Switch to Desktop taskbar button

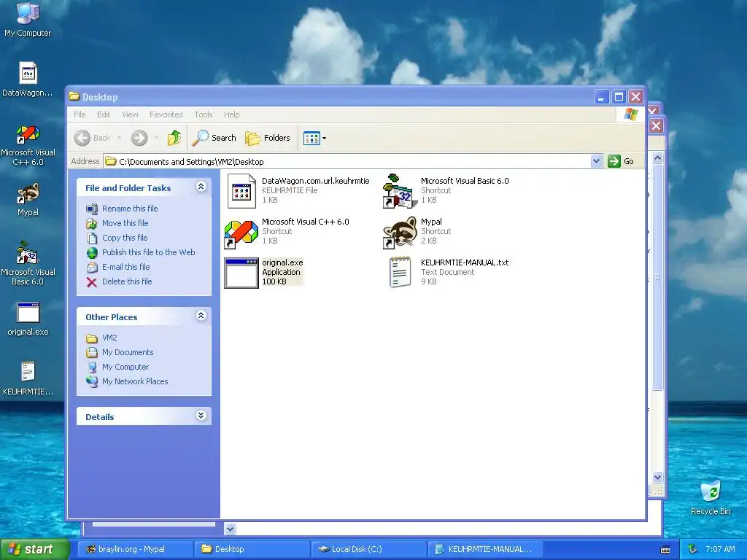pyautogui.click(x=252, y=549)
